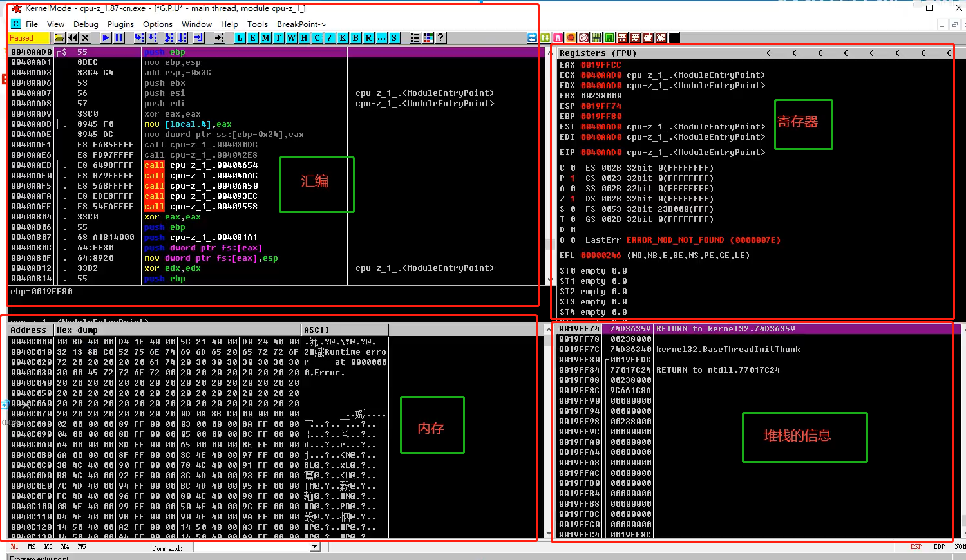Open the View menu
This screenshot has height=560, width=966.
pos(55,24)
